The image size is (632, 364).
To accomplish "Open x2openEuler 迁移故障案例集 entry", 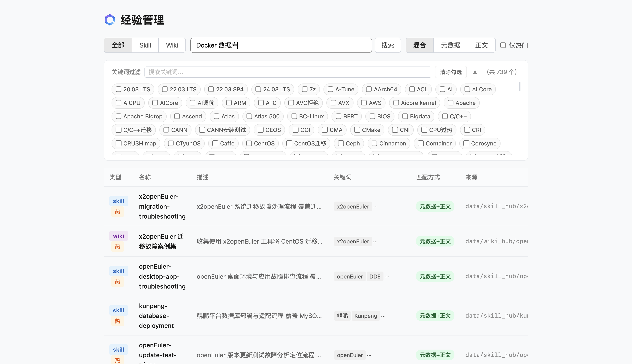I will (x=161, y=242).
